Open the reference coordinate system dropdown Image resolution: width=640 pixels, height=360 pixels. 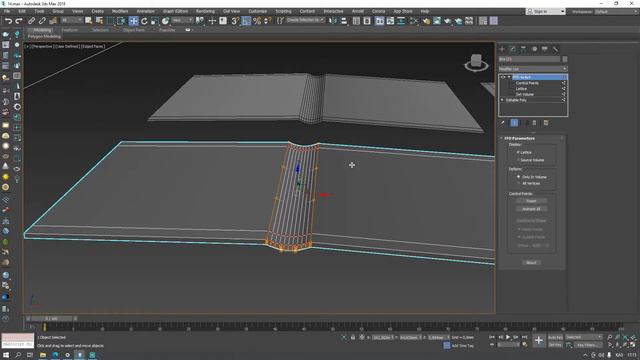(182, 20)
